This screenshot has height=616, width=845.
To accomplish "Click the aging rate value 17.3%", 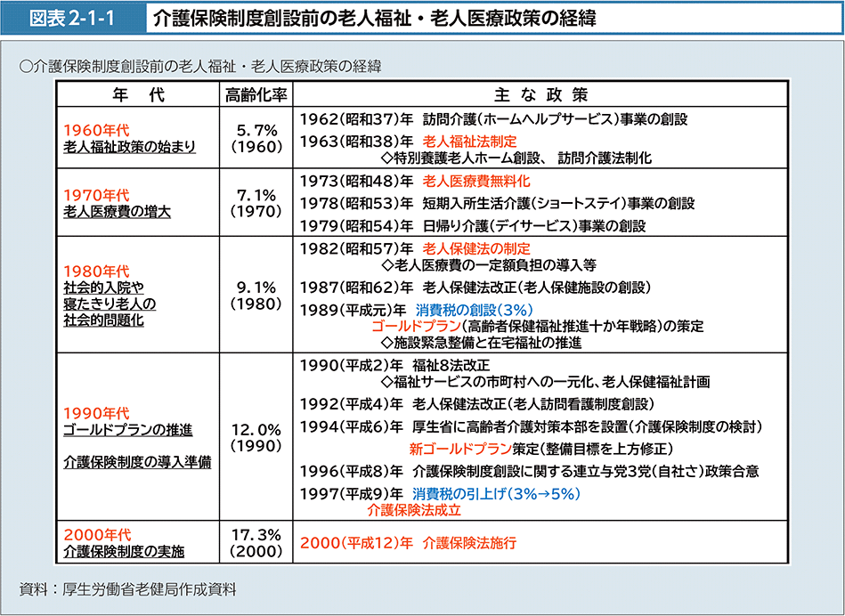I will [x=256, y=534].
